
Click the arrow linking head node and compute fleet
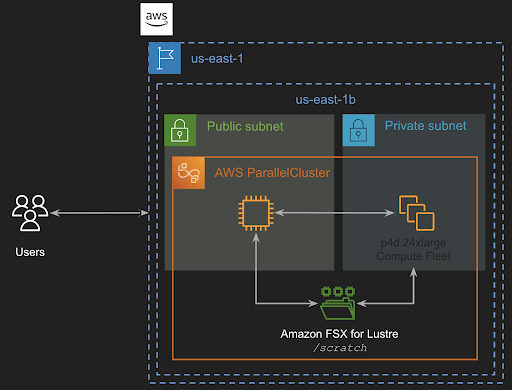[334, 213]
